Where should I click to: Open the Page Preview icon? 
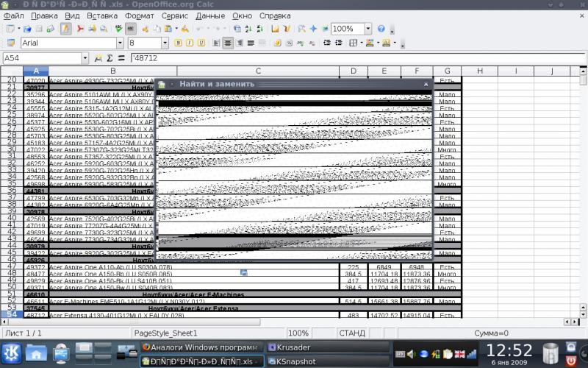pyautogui.click(x=104, y=29)
